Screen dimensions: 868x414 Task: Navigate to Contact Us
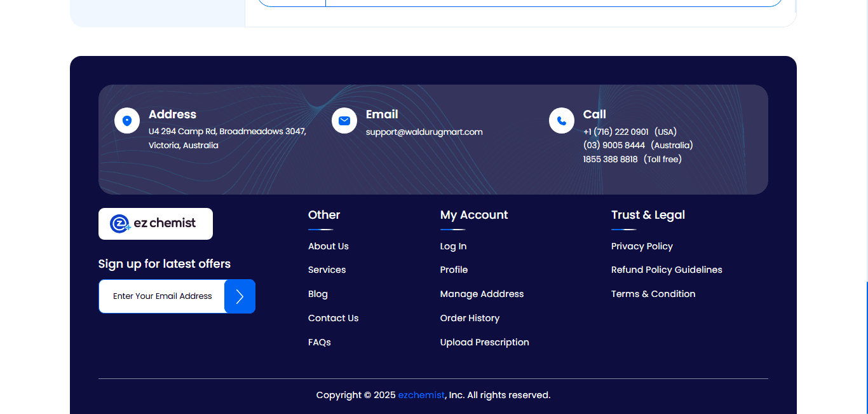334,318
